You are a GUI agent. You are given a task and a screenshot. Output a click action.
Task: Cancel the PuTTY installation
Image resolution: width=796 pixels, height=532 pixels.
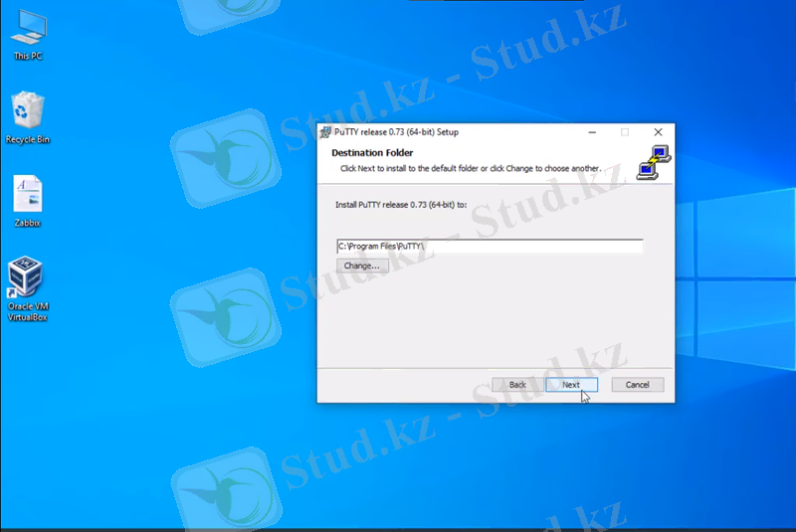[x=637, y=385]
